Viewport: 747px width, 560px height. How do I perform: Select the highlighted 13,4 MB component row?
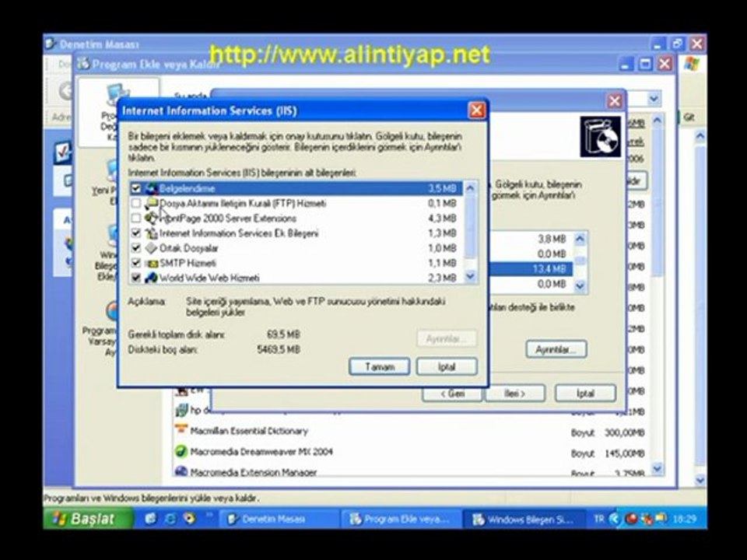click(x=530, y=269)
